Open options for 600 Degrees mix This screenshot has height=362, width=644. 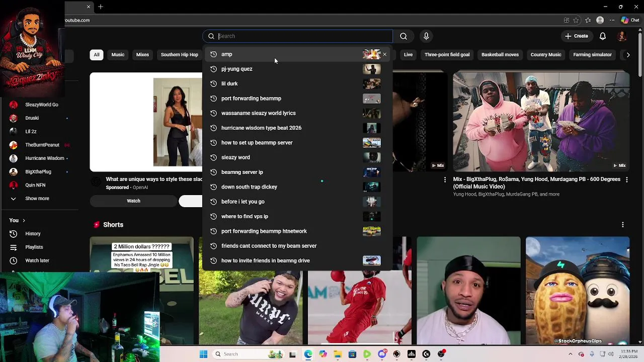tap(626, 179)
